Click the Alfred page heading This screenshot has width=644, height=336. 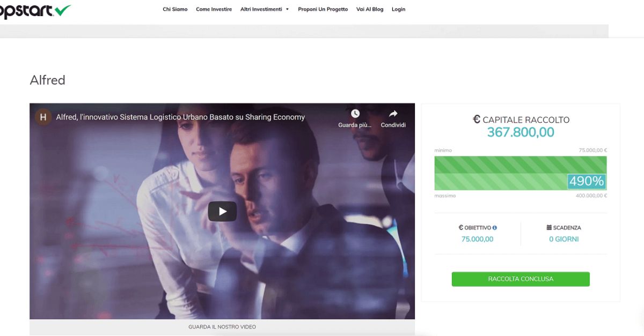(47, 80)
